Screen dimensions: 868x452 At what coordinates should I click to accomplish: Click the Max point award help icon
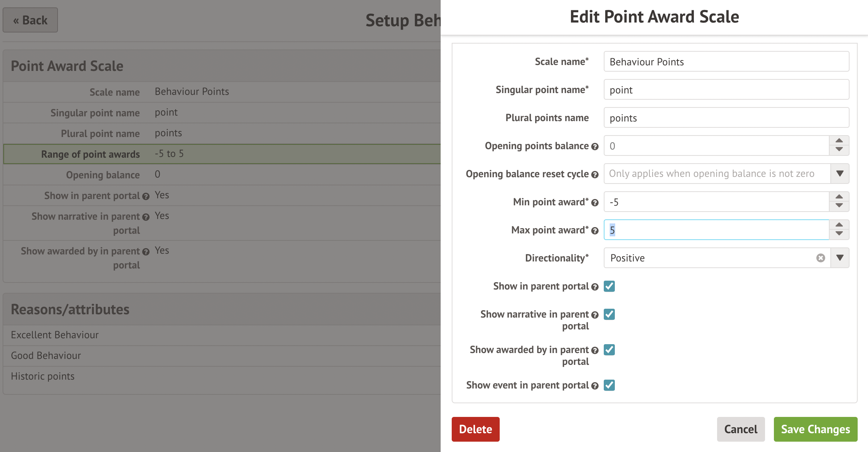pos(595,231)
